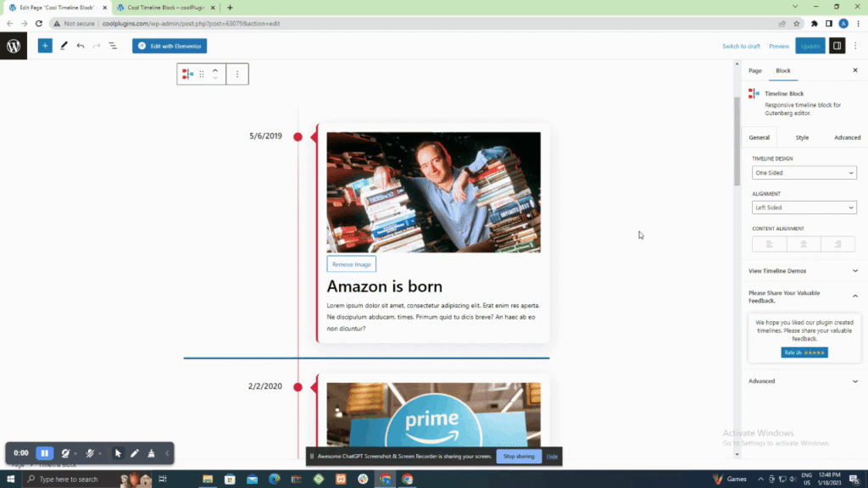This screenshot has width=868, height=488.
Task: Open the block inserter plus button
Action: [x=45, y=46]
